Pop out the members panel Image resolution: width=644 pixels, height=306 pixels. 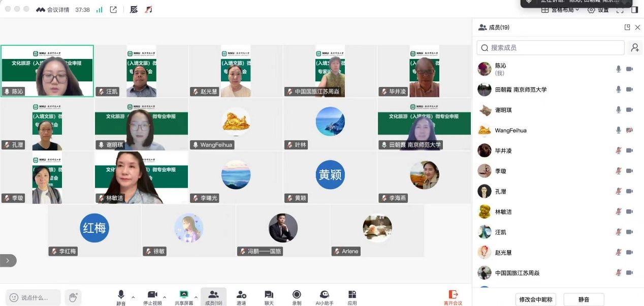click(627, 27)
